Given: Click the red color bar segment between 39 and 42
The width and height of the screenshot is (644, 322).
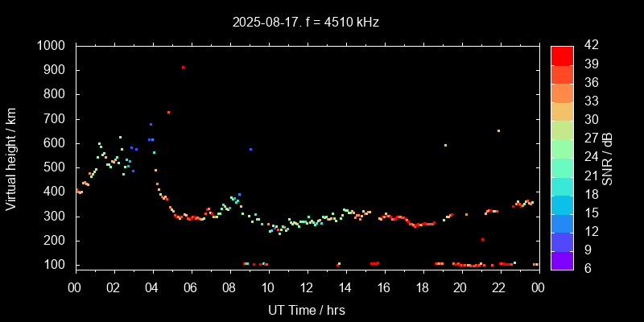Looking at the screenshot, I should tap(561, 55).
